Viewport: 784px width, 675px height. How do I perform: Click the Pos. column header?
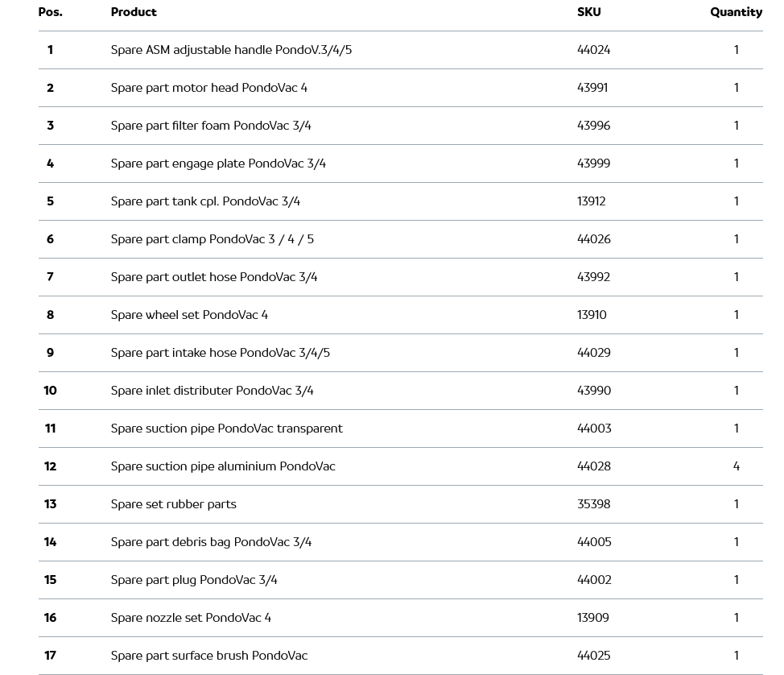50,12
